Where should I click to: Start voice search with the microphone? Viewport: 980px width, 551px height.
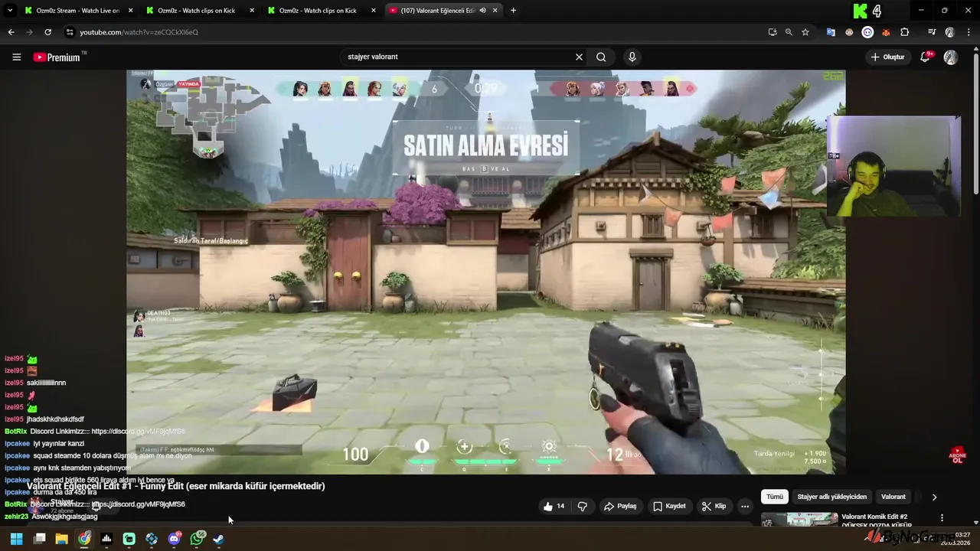click(x=632, y=57)
